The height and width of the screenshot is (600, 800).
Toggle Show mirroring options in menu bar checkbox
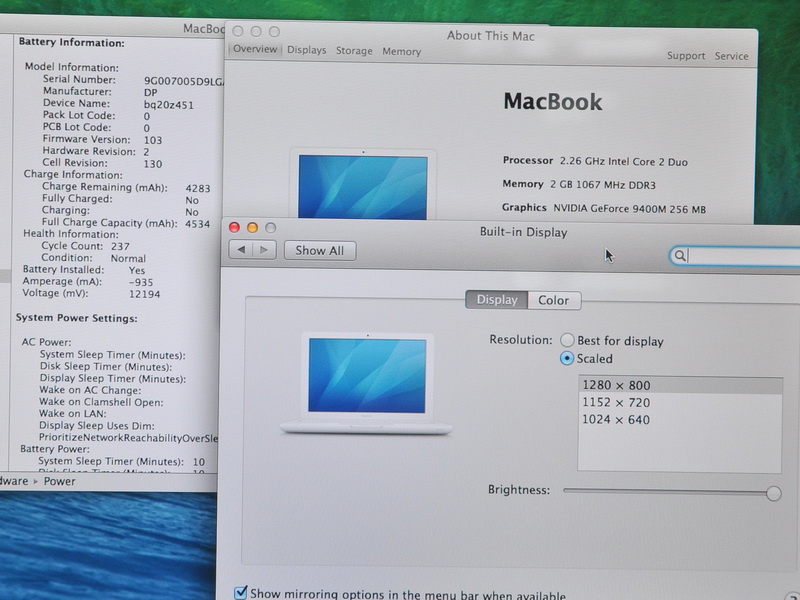[240, 592]
